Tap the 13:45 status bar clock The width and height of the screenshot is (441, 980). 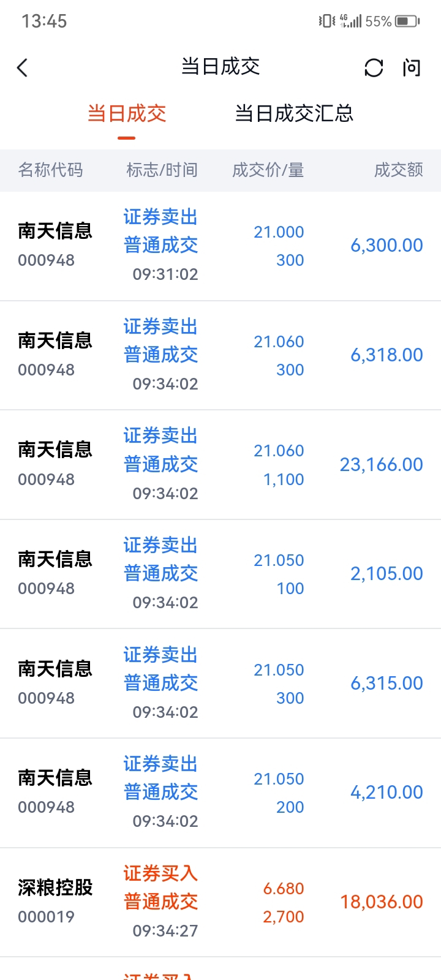tap(44, 21)
